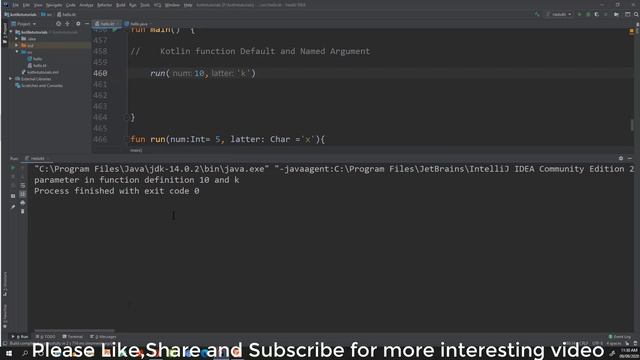Toggle soft-wrap icon in Run panel
640x360 pixels.
(22, 185)
